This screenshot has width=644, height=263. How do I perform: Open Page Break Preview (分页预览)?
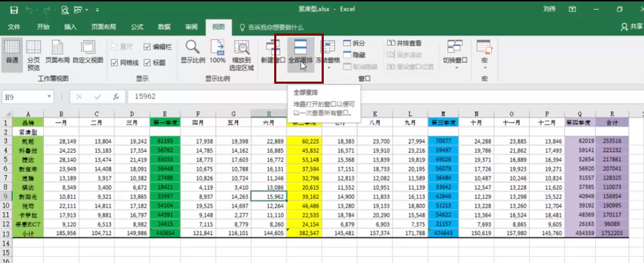pos(33,54)
